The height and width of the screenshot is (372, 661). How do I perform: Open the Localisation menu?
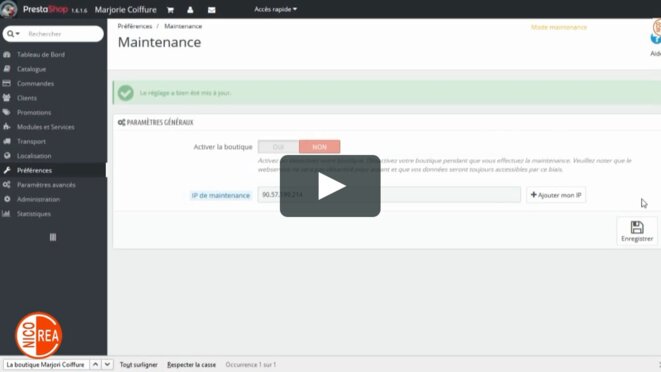(34, 156)
